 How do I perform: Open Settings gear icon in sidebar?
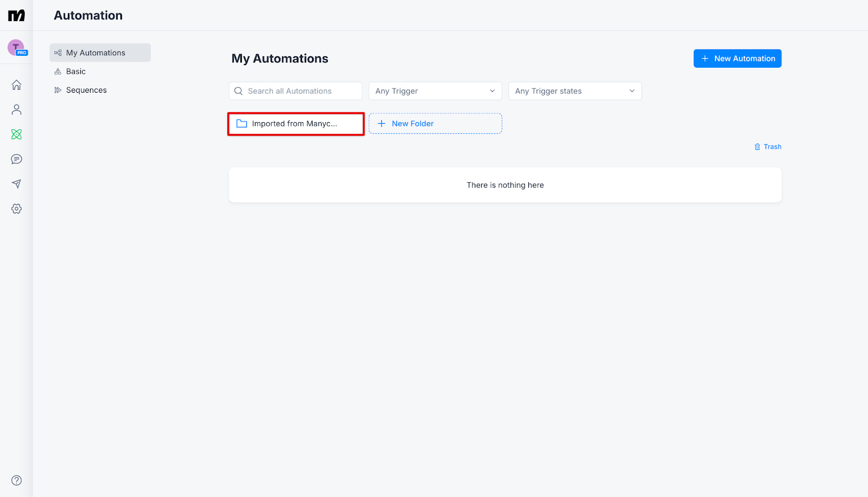pos(16,209)
